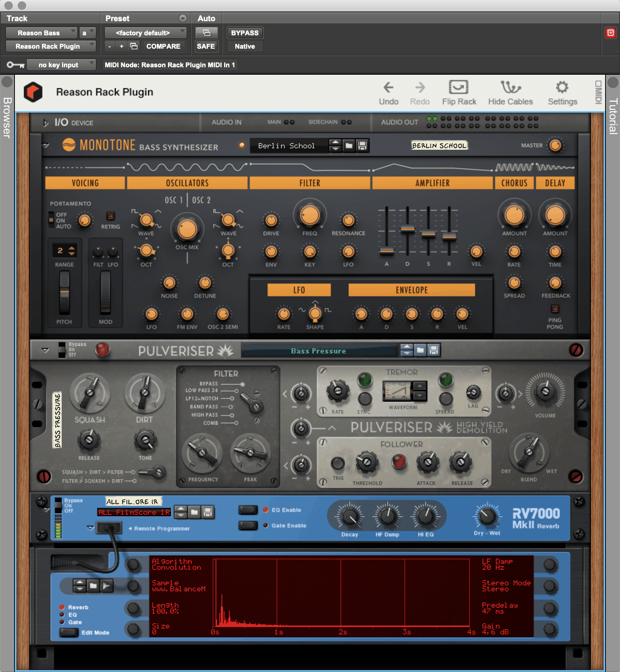The height and width of the screenshot is (672, 620).
Task: Adjust the MOD wheel
Action: pyautogui.click(x=106, y=293)
